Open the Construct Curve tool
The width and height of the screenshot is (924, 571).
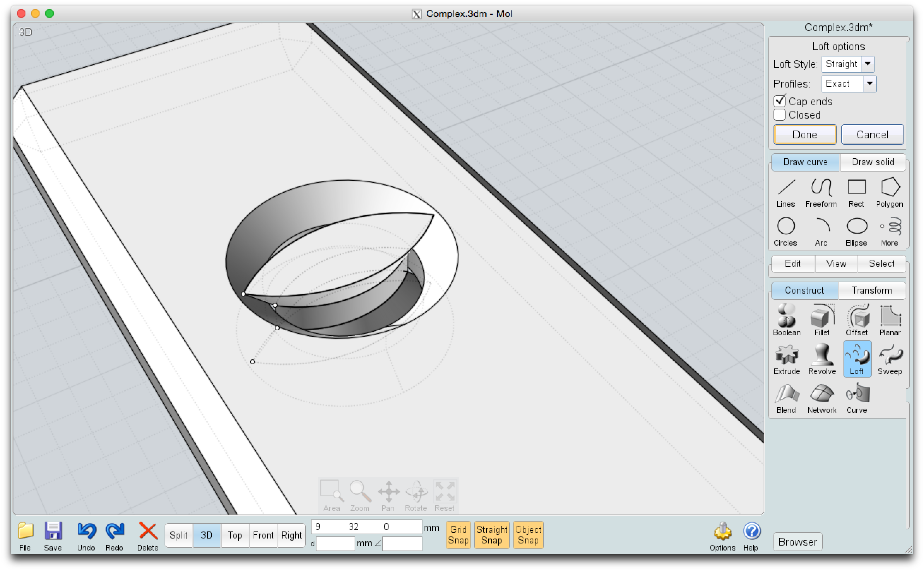pyautogui.click(x=857, y=398)
